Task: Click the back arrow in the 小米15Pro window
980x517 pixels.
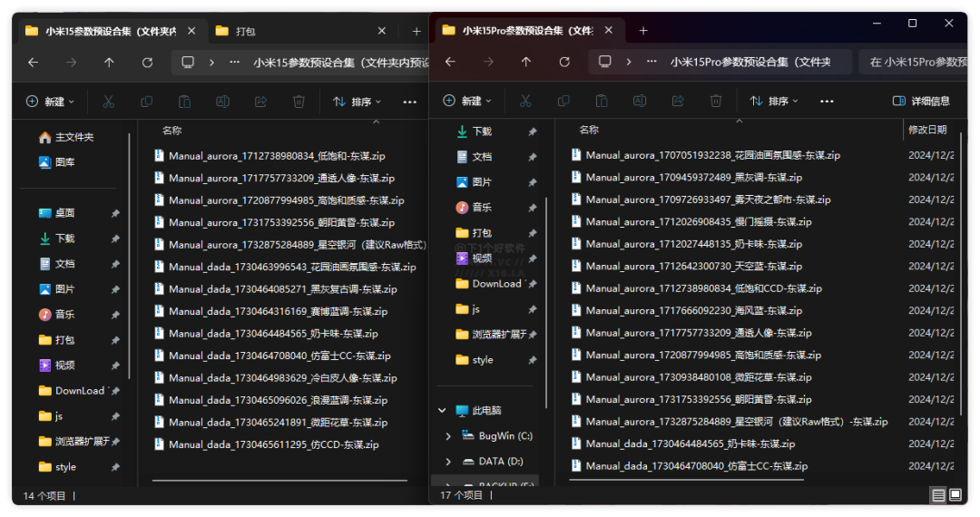Action: point(450,63)
